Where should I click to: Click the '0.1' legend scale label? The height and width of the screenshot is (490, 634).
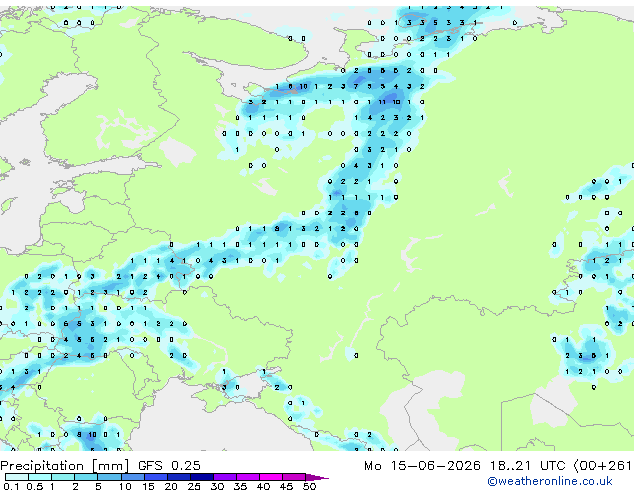[x=11, y=486]
